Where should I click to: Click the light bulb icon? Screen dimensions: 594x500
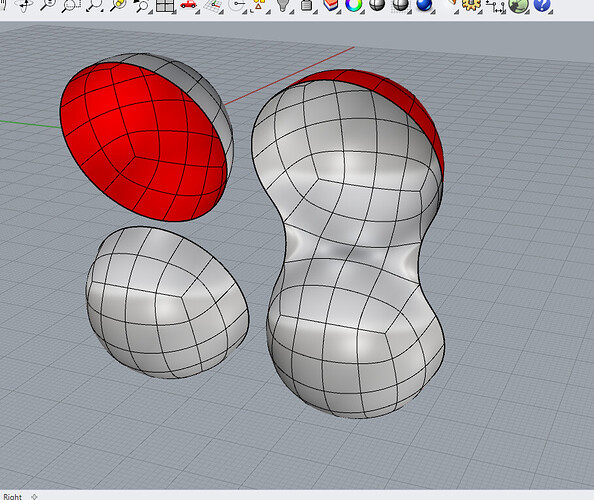click(283, 5)
